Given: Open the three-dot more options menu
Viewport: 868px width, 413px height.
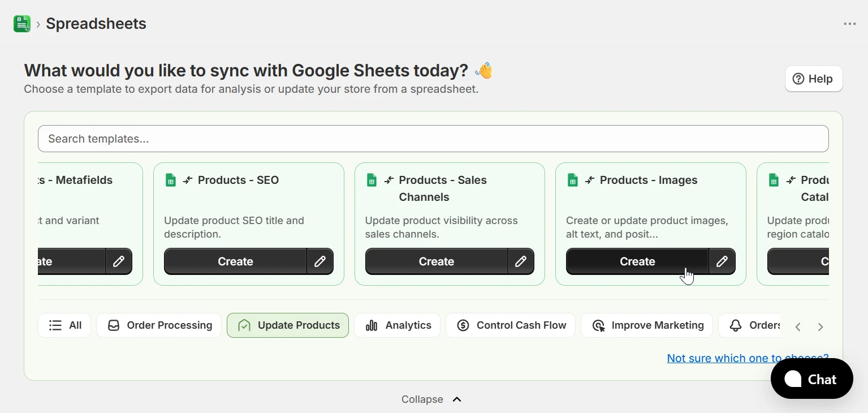Looking at the screenshot, I should pyautogui.click(x=849, y=24).
